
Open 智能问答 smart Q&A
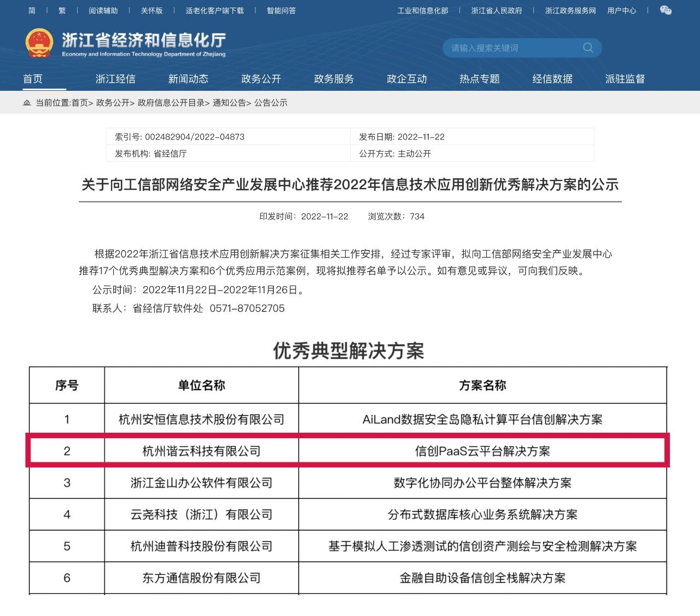[281, 10]
